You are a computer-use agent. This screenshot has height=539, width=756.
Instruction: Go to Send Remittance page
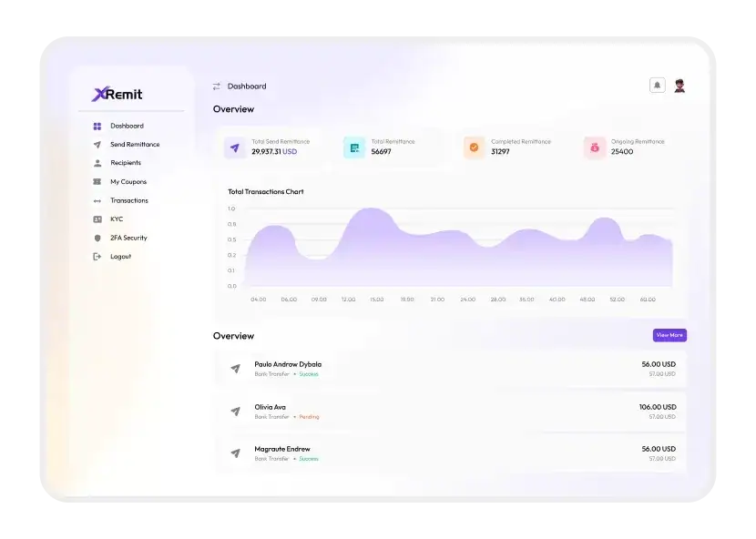click(134, 145)
